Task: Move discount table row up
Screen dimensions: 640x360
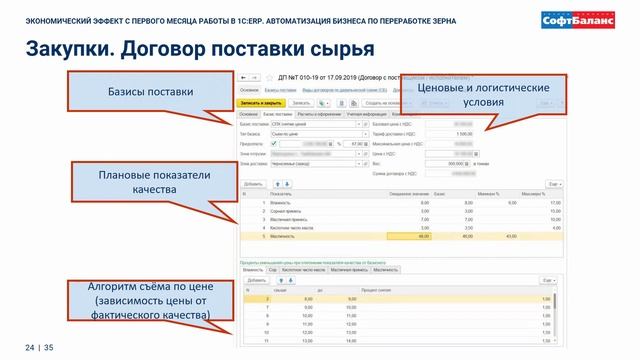Action: click(x=281, y=280)
